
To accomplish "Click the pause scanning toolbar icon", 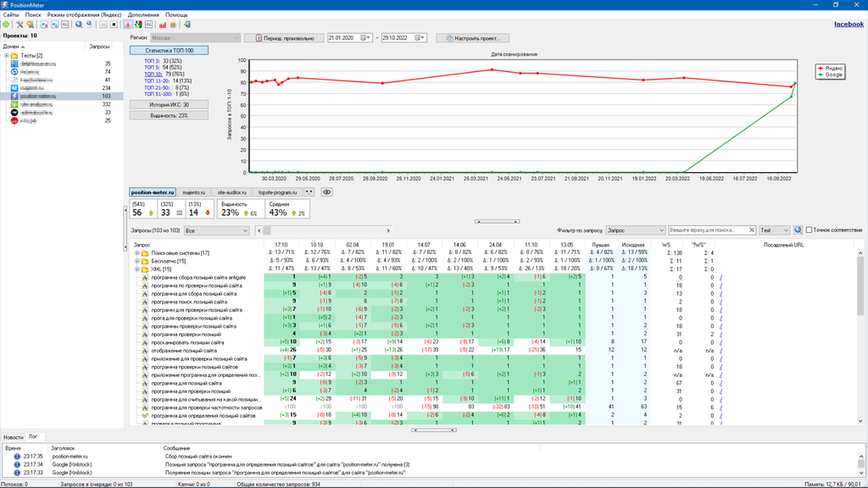I will pyautogui.click(x=103, y=25).
